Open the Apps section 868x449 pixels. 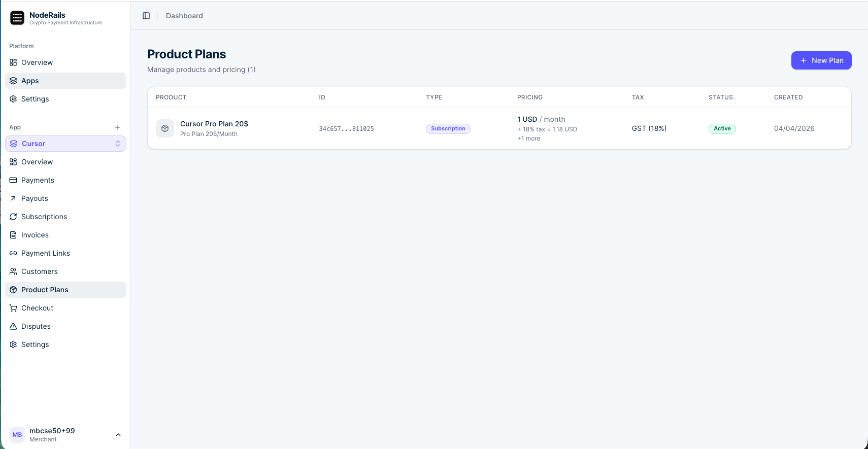pyautogui.click(x=66, y=81)
